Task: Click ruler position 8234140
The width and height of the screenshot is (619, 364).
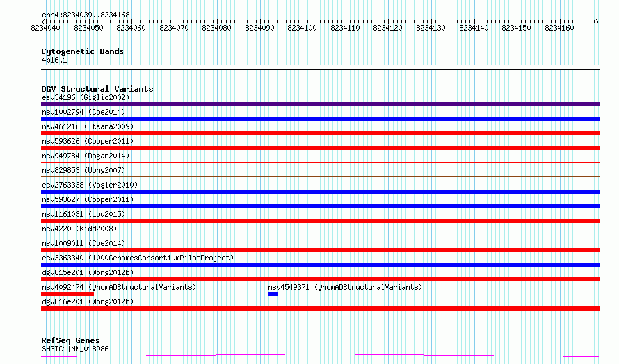Action: click(x=474, y=28)
